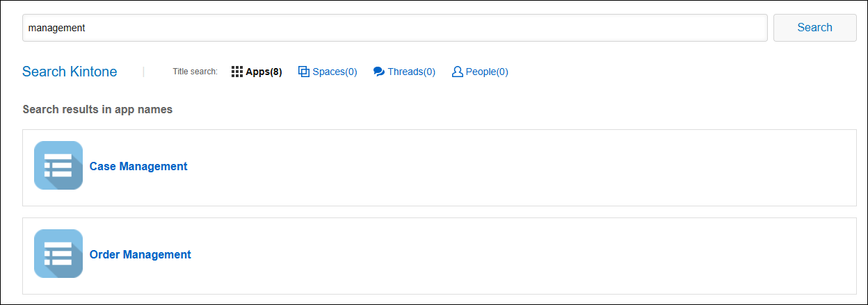
Task: Open the Order Management app link
Action: 140,255
